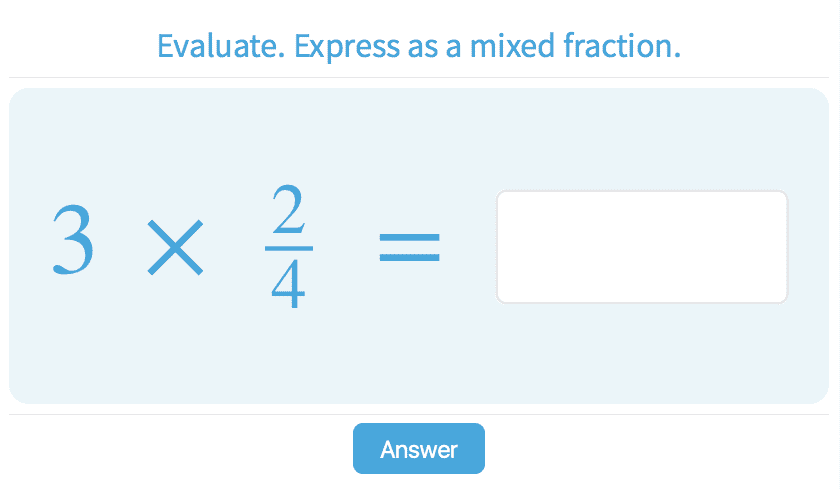Click the fraction bar between 2 and 4
840x501 pixels.
click(289, 249)
